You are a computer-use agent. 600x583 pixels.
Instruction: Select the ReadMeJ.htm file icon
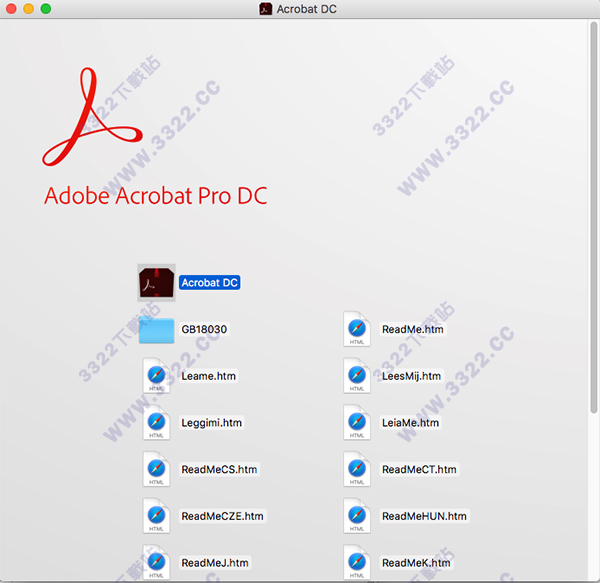(157, 562)
